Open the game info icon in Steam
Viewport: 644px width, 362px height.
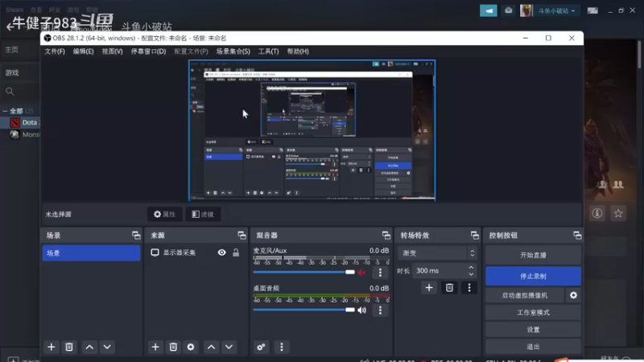pyautogui.click(x=597, y=213)
